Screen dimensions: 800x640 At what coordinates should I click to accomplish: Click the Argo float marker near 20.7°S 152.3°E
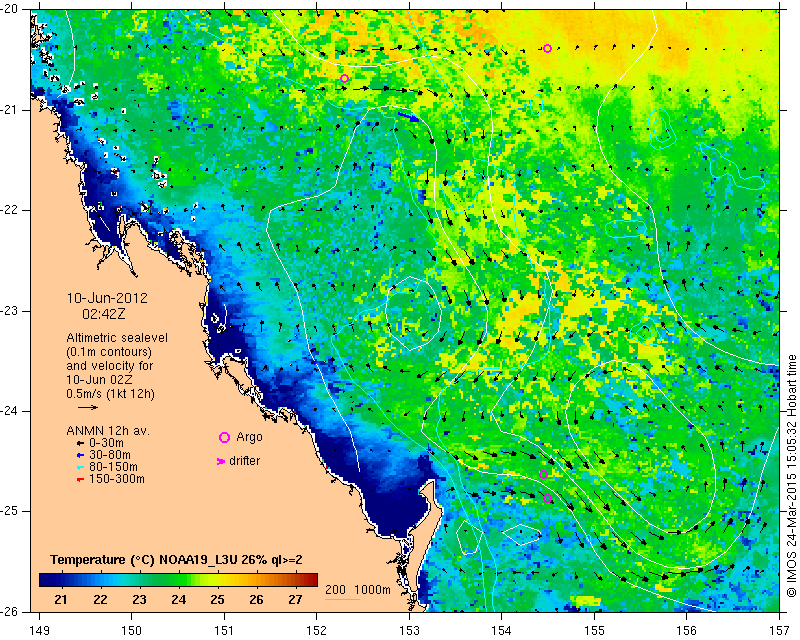344,79
